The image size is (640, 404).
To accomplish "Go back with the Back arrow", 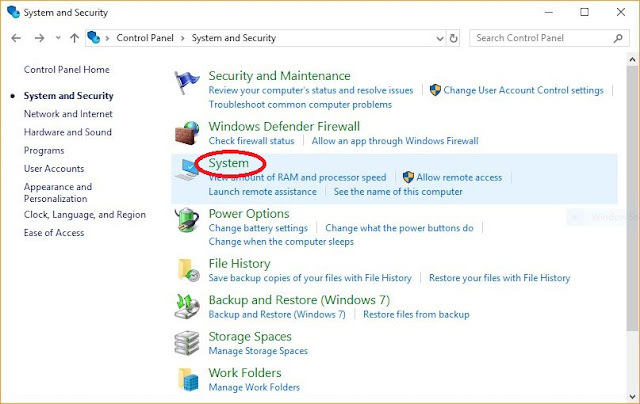I will (x=16, y=38).
